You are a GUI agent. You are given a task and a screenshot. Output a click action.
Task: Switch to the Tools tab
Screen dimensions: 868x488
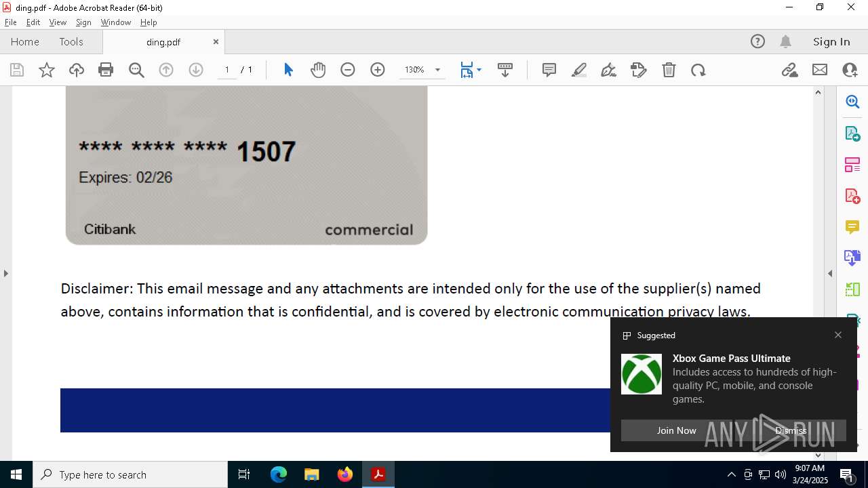pos(71,41)
